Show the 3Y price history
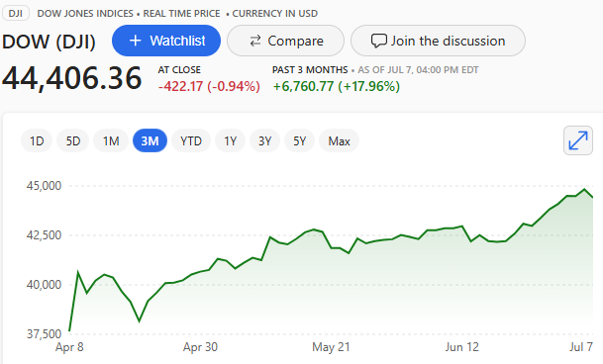603x364 pixels. 264,141
